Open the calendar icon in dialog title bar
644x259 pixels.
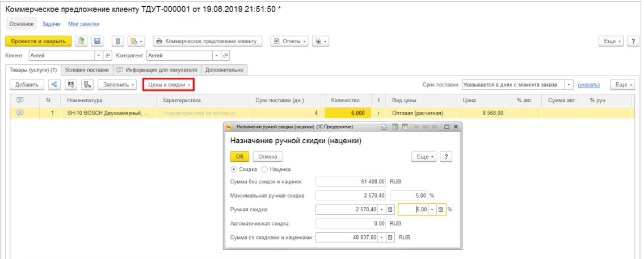pos(405,127)
